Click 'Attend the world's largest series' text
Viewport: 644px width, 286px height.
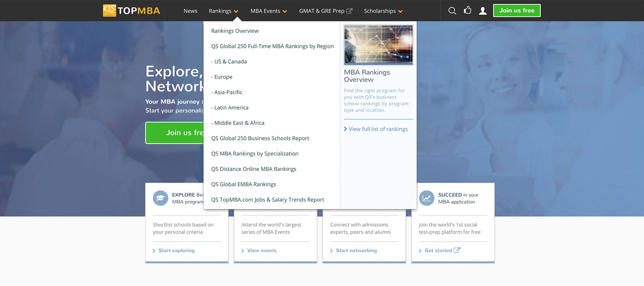[x=271, y=228]
